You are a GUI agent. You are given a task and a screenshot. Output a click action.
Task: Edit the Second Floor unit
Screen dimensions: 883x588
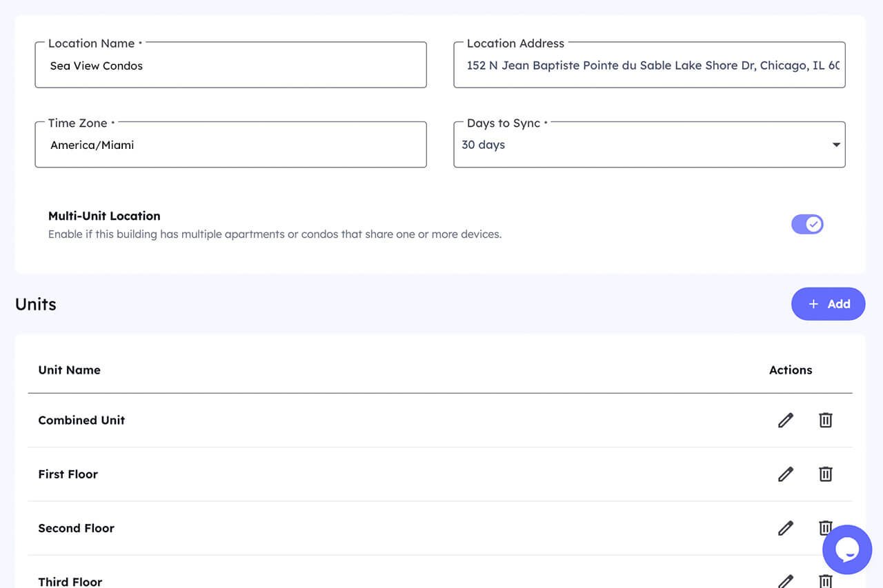pos(785,528)
